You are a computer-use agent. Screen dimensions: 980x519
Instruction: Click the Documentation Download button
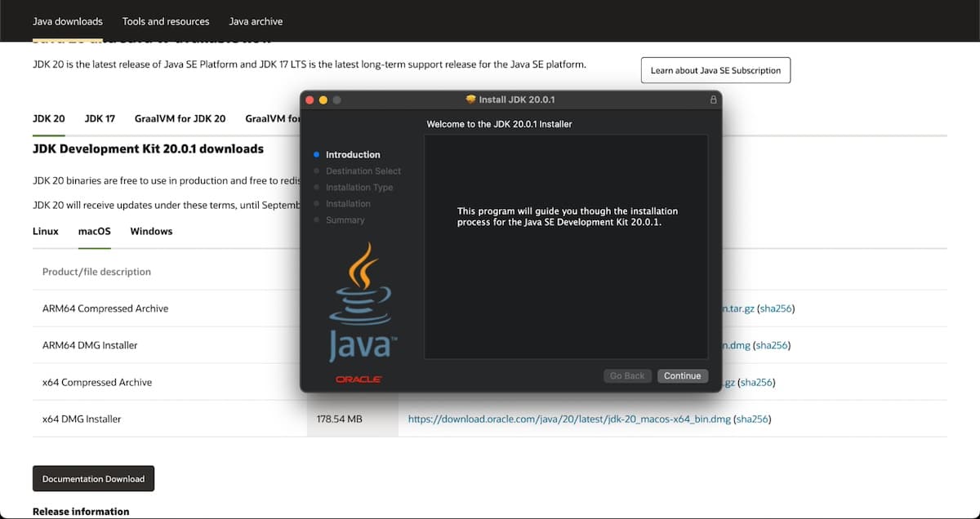93,479
